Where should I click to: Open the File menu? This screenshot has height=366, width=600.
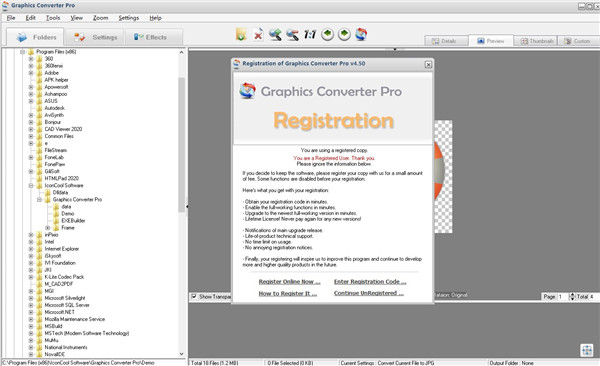click(x=11, y=18)
